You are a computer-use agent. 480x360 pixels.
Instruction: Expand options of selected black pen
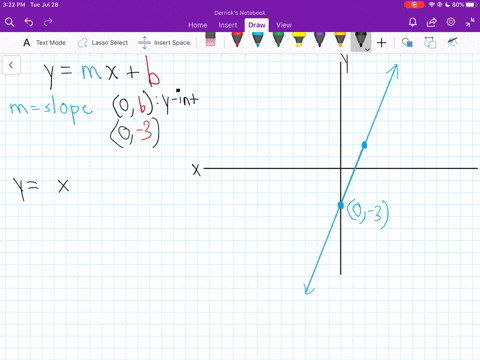click(x=367, y=49)
